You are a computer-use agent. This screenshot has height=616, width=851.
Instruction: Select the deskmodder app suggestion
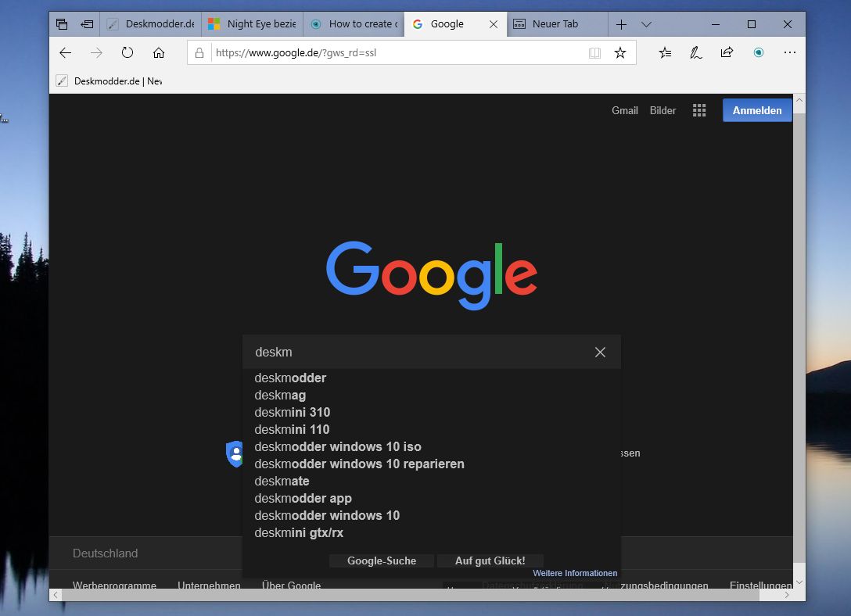click(x=432, y=498)
